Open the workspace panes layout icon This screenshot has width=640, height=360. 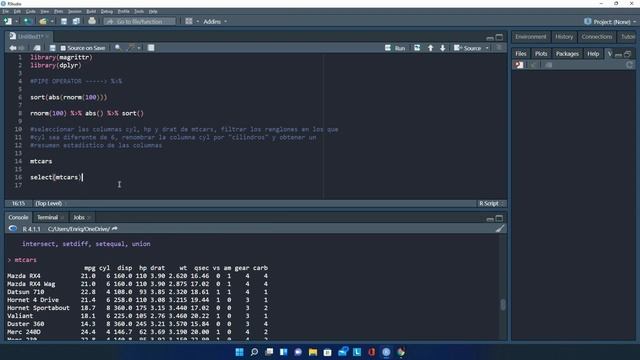(189, 21)
